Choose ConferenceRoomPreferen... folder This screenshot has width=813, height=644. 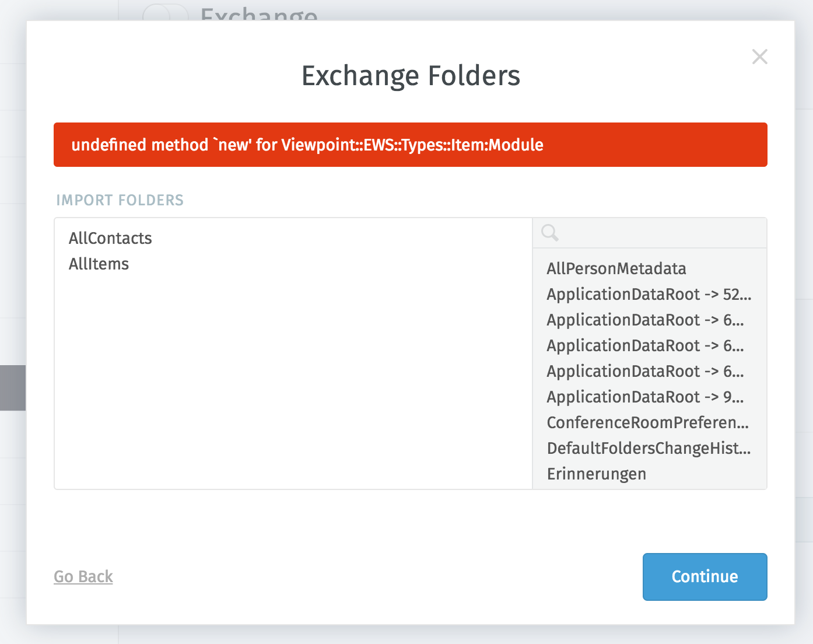click(648, 422)
